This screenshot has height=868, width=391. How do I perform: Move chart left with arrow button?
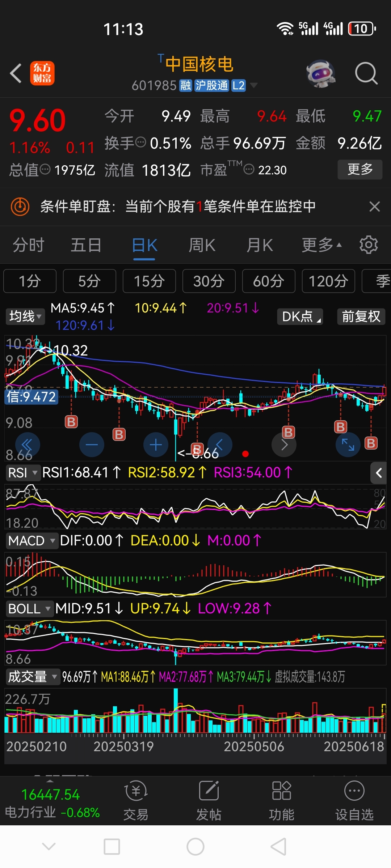click(220, 444)
